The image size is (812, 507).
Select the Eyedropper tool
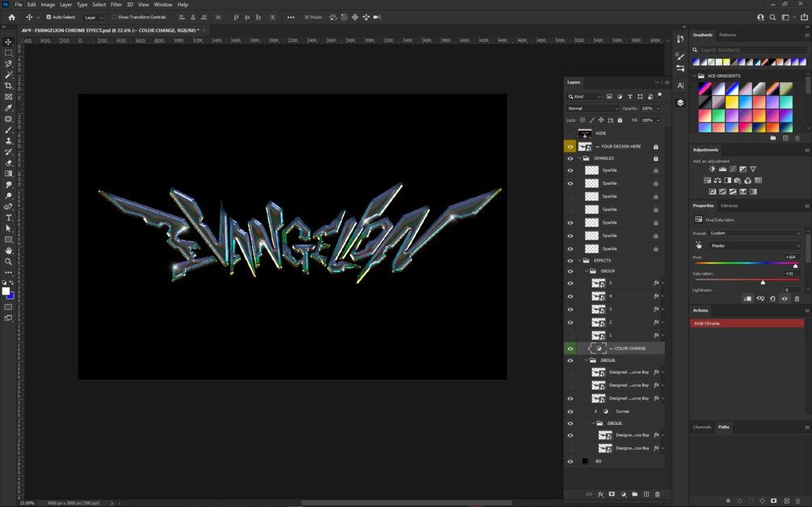[x=8, y=107]
